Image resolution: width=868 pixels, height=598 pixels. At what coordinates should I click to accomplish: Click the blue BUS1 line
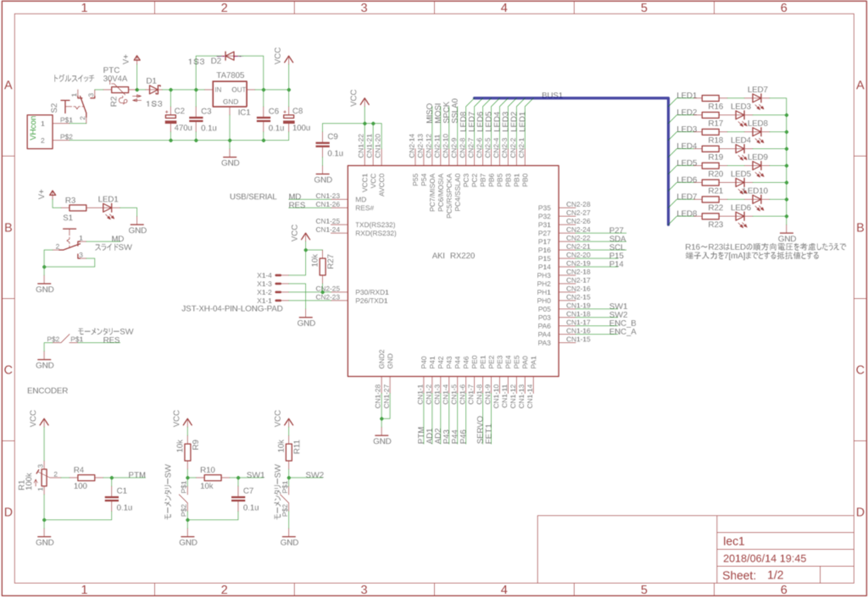(x=668, y=160)
